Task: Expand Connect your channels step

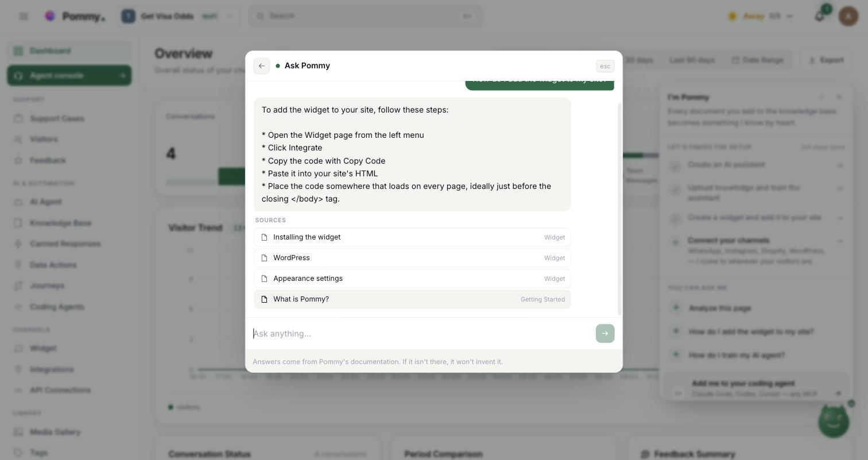Action: (x=756, y=250)
